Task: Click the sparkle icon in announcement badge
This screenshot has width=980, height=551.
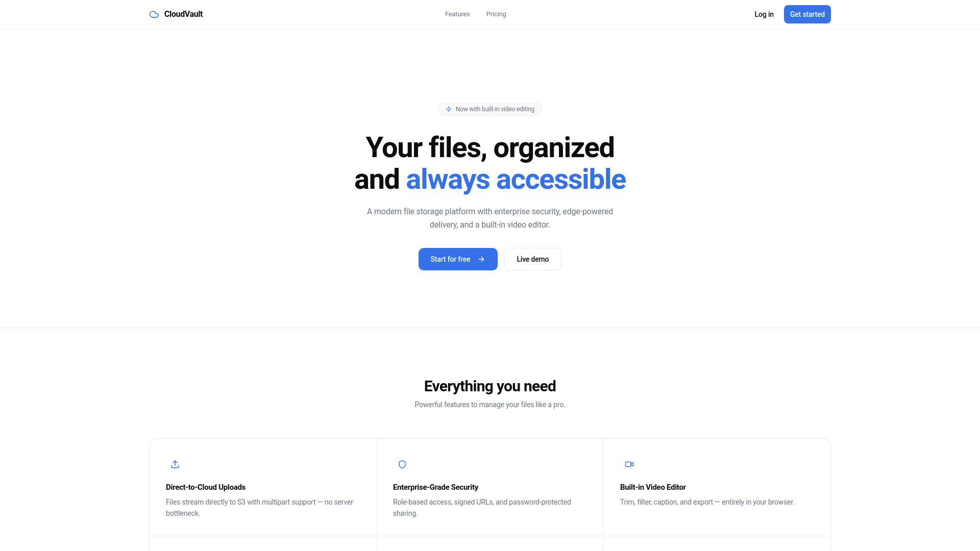Action: [x=449, y=109]
